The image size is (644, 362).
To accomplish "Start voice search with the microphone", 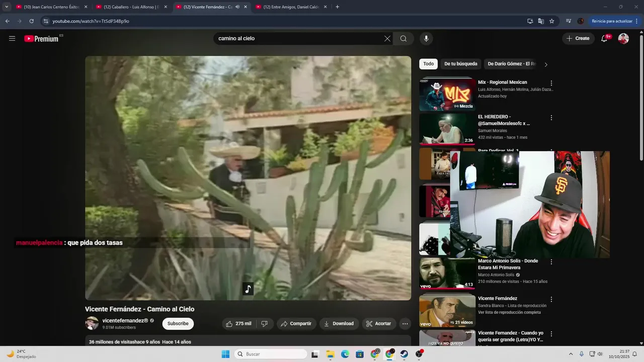I will pos(426,39).
